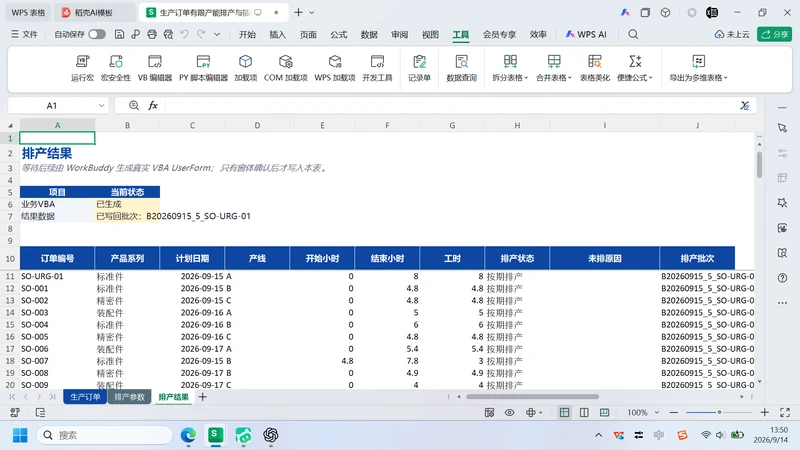800x450 pixels.
Task: Expand quick access toolbar customization arrow
Action: coord(217,34)
